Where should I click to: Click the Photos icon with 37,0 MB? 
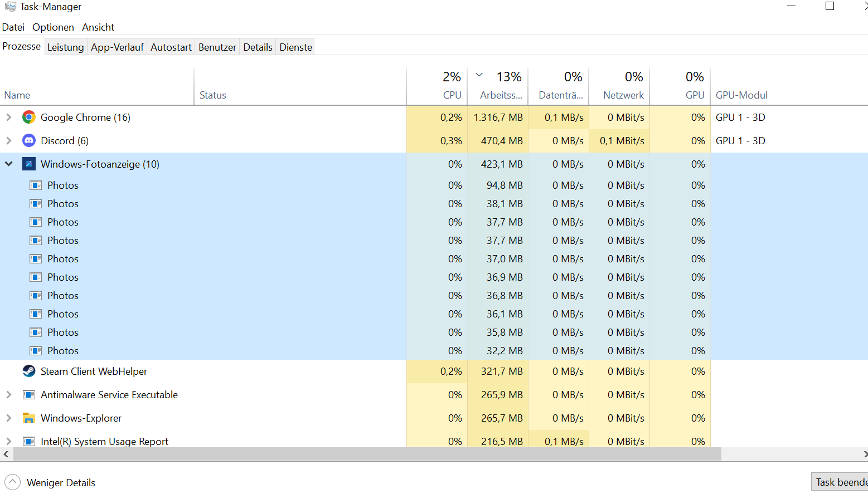click(36, 258)
